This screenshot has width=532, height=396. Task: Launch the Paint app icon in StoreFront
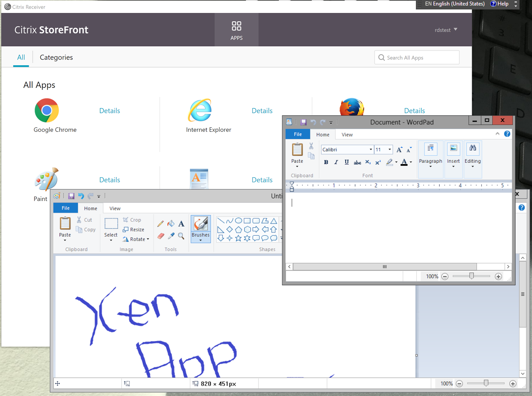click(47, 179)
